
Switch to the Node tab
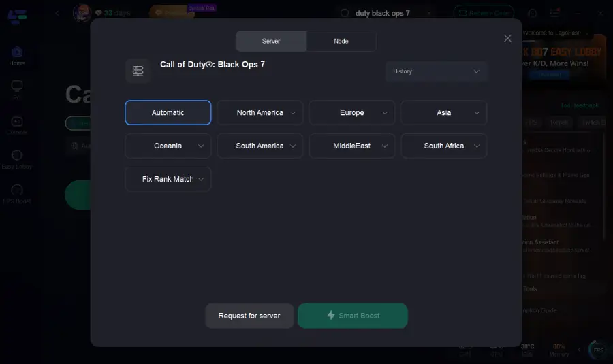[341, 41]
